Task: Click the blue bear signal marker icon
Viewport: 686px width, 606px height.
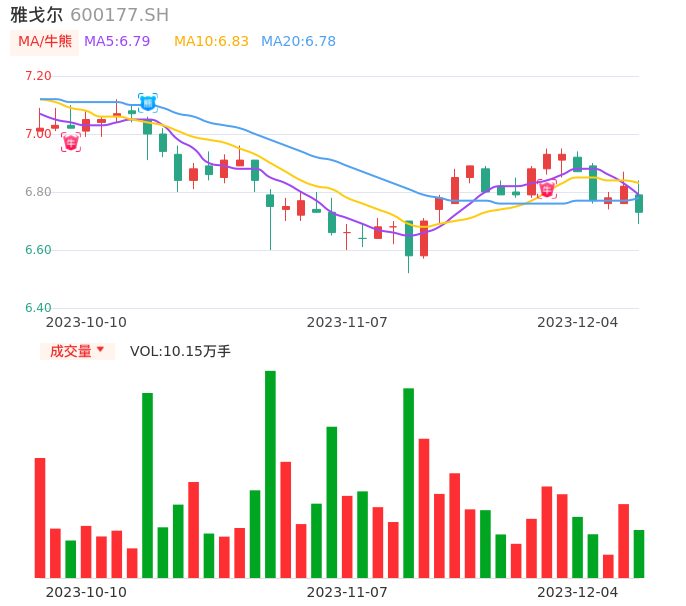Action: [147, 102]
